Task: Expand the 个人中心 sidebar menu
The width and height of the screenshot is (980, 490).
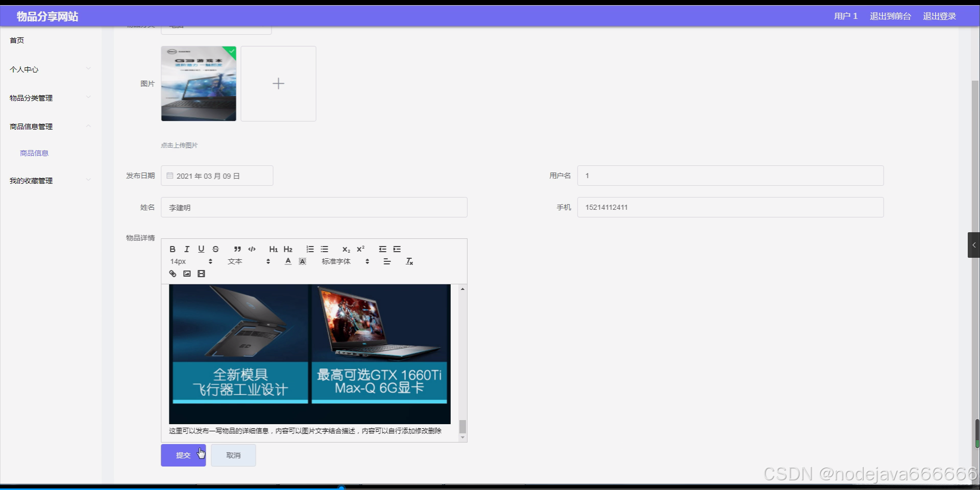Action: [51, 69]
